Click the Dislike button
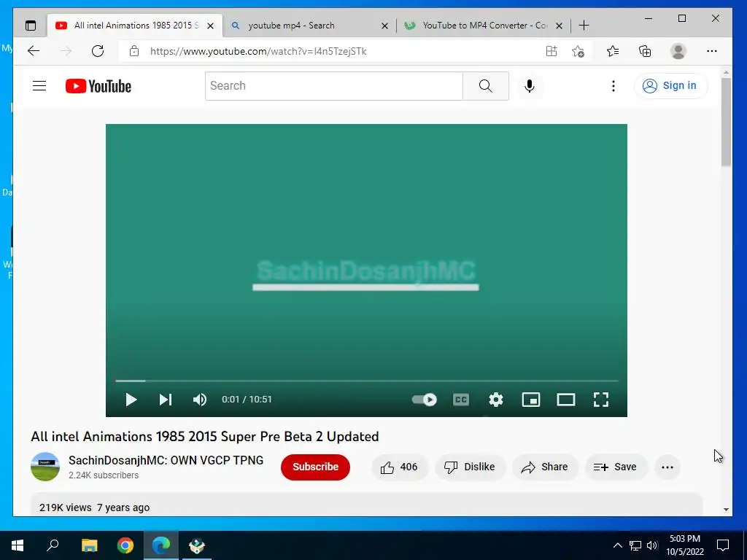The height and width of the screenshot is (560, 747). (x=470, y=467)
